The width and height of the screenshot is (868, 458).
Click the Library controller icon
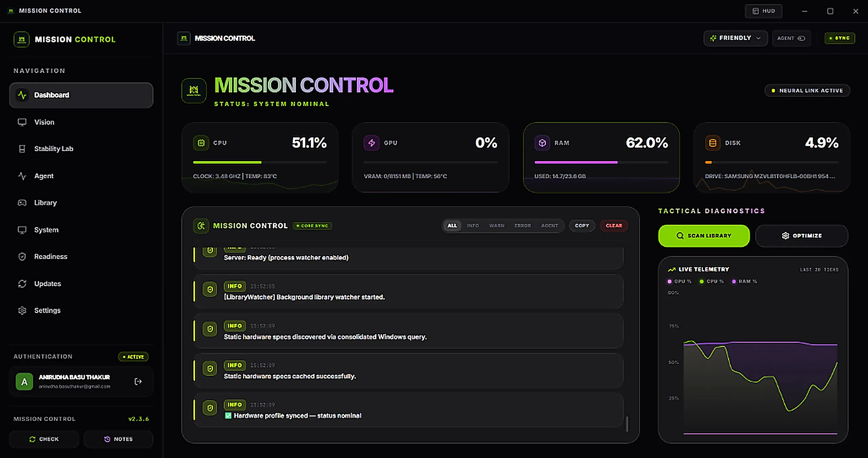pos(22,203)
